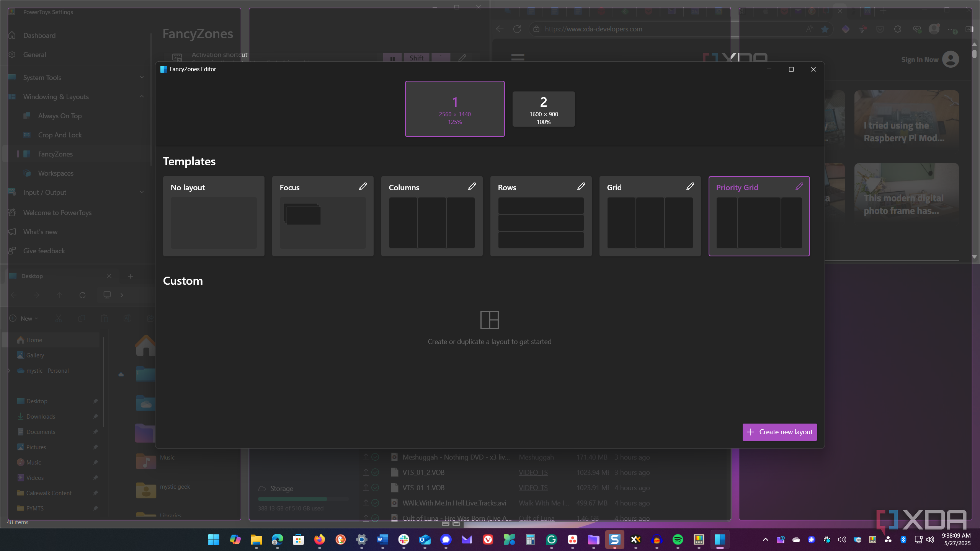Open the Rows template pencil editor
Screen dimensions: 980x551
click(581, 186)
